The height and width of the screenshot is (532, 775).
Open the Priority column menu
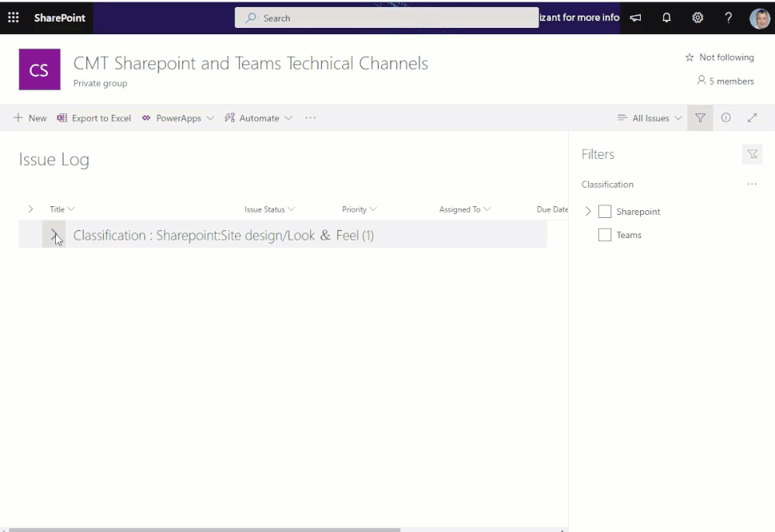[x=359, y=209]
